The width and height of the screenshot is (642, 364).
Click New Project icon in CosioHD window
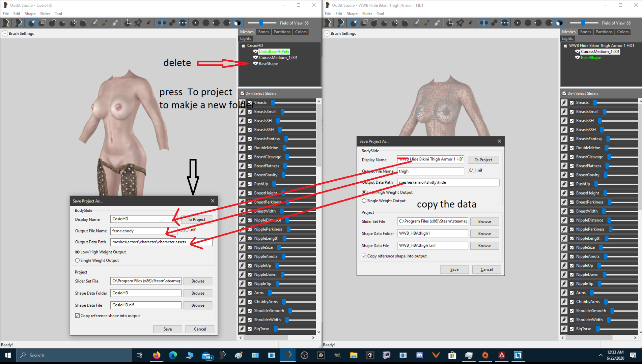click(6, 23)
